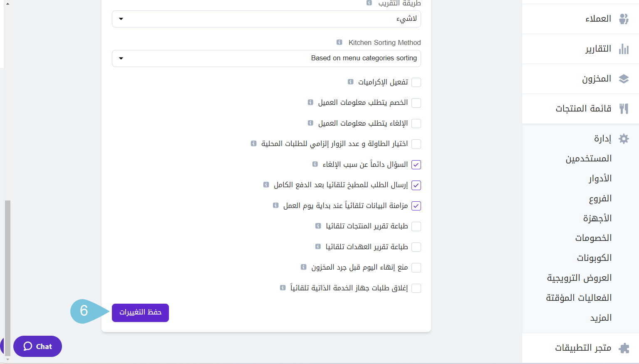Toggle طباعة تقرير المنتجات تلقائيا checkbox

tap(416, 226)
